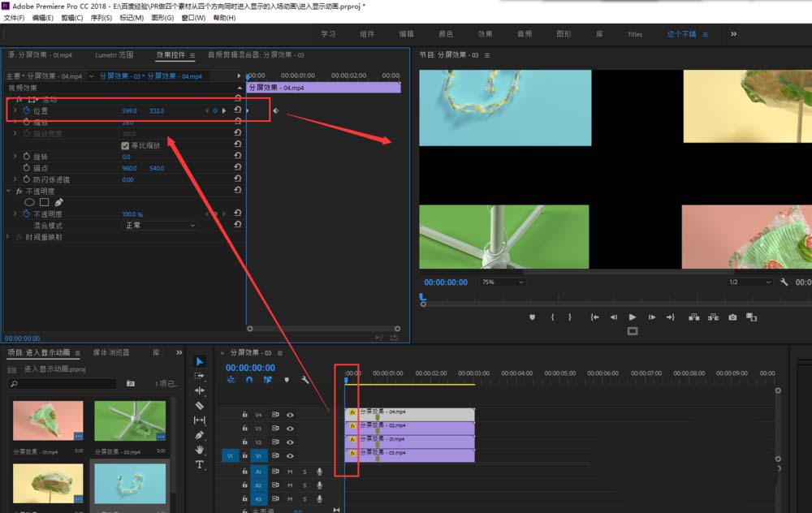Hide track V4 using the eye icon

point(290,414)
